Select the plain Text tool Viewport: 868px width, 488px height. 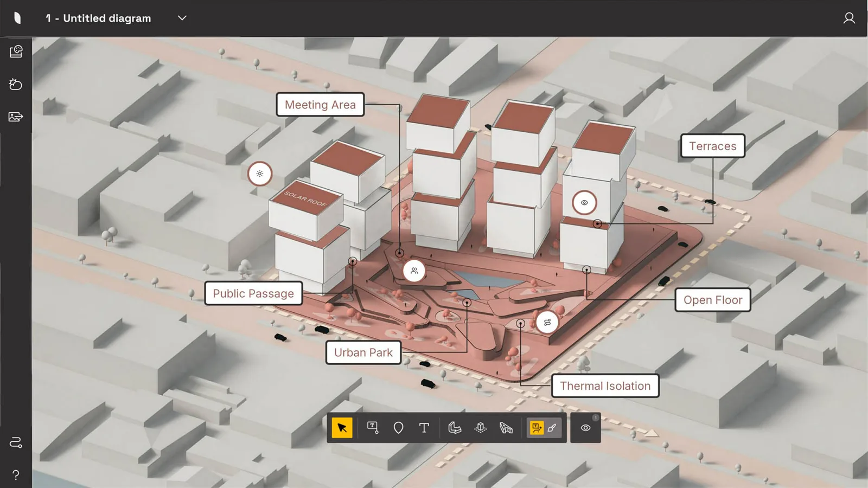tap(424, 428)
